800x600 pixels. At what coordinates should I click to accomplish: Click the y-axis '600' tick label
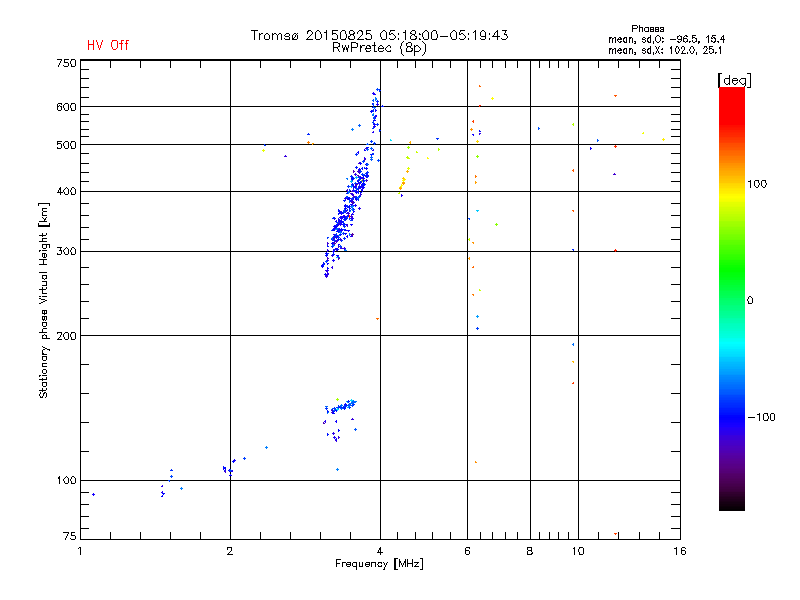pyautogui.click(x=66, y=107)
